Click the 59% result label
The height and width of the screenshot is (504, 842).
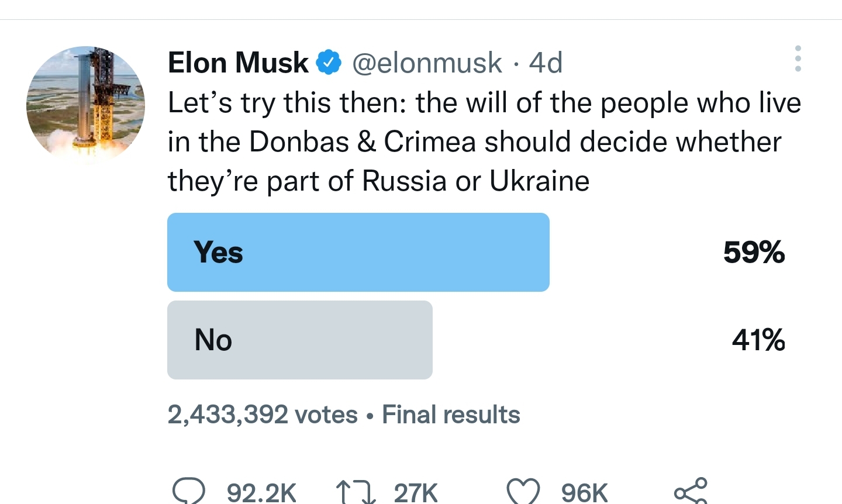pos(754,253)
